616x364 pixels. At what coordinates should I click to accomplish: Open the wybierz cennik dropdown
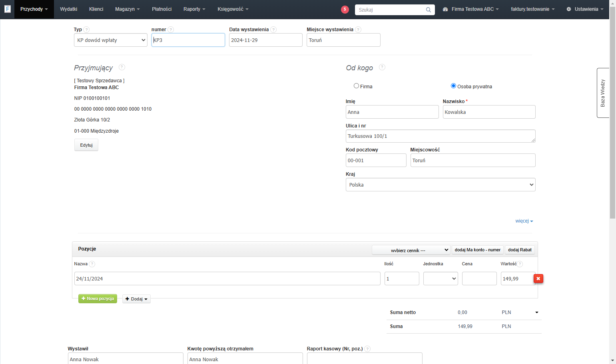[x=411, y=250]
